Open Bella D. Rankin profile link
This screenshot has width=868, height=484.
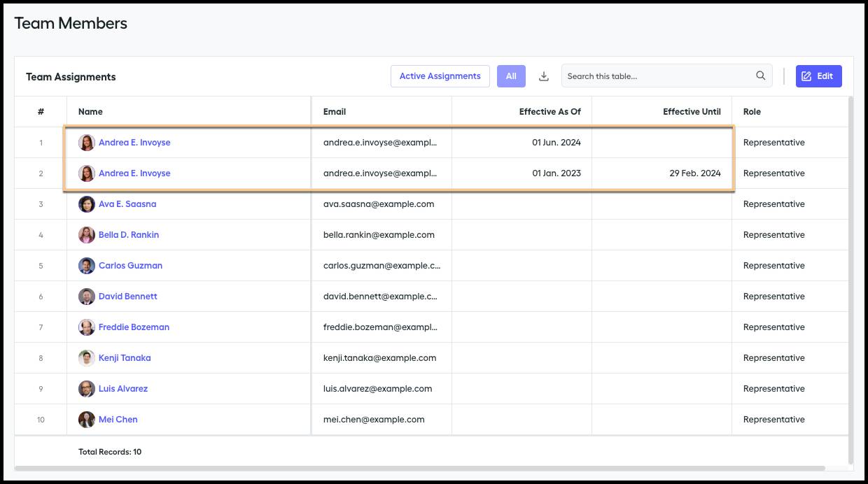pyautogui.click(x=129, y=235)
